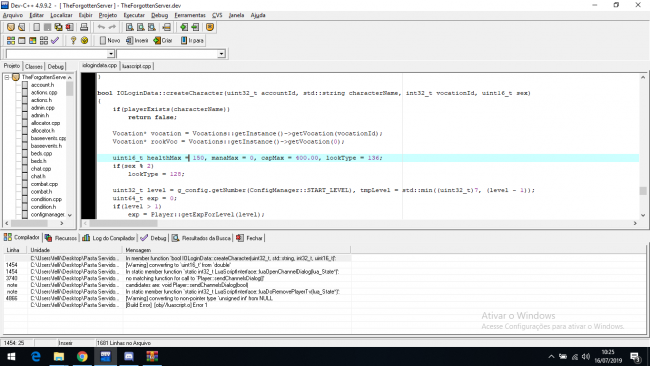Click the editor vertical scrollbar down arrow

(643, 215)
